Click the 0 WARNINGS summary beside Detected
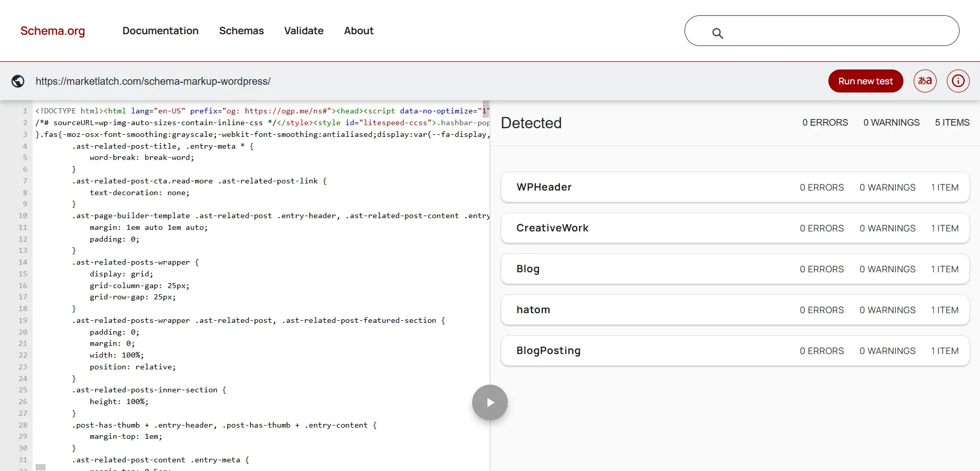The image size is (980, 471). [x=891, y=123]
